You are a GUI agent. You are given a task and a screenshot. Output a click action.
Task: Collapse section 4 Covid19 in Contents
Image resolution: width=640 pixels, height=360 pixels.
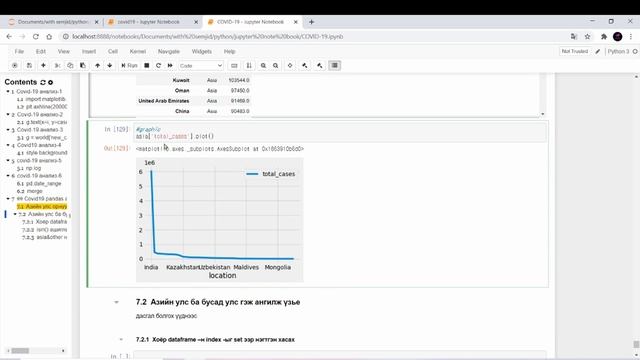pyautogui.click(x=8, y=145)
